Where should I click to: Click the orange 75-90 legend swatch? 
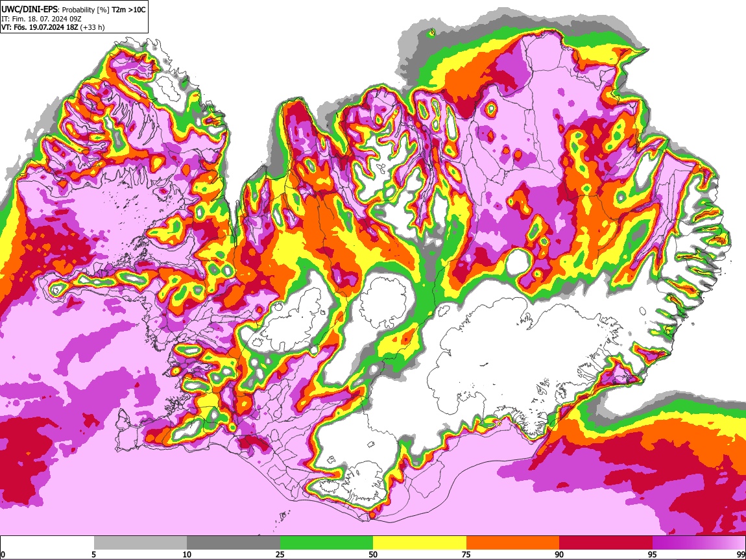click(513, 542)
